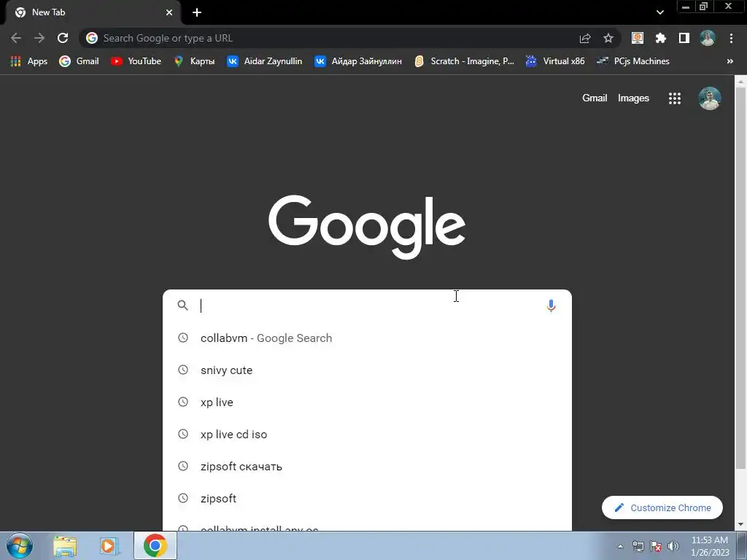
Task: Toggle the Chrome side panel icon
Action: 684,38
